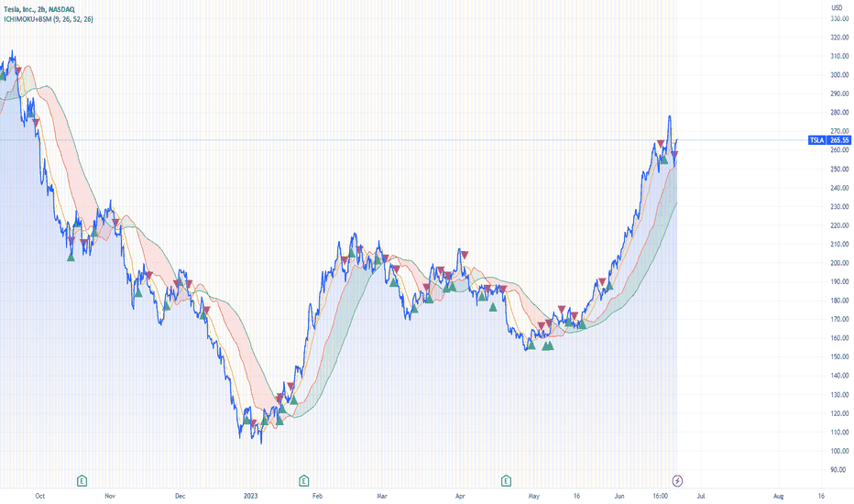Click the 180.00 price axis label

(x=839, y=301)
